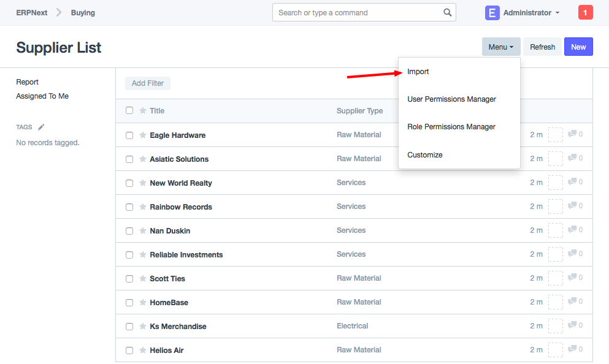Choose Import from the menu
The image size is (609, 364).
(418, 72)
